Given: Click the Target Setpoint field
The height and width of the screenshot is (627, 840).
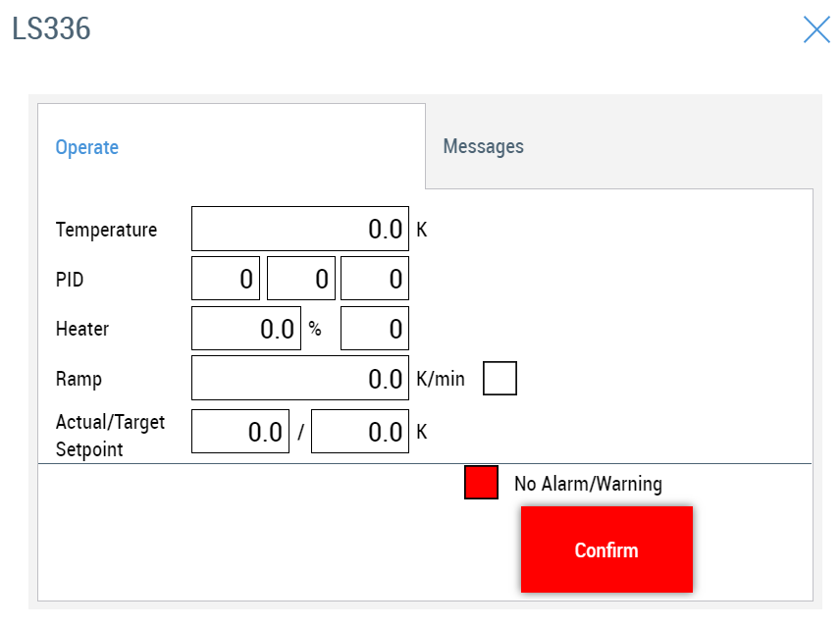Looking at the screenshot, I should click(x=360, y=432).
